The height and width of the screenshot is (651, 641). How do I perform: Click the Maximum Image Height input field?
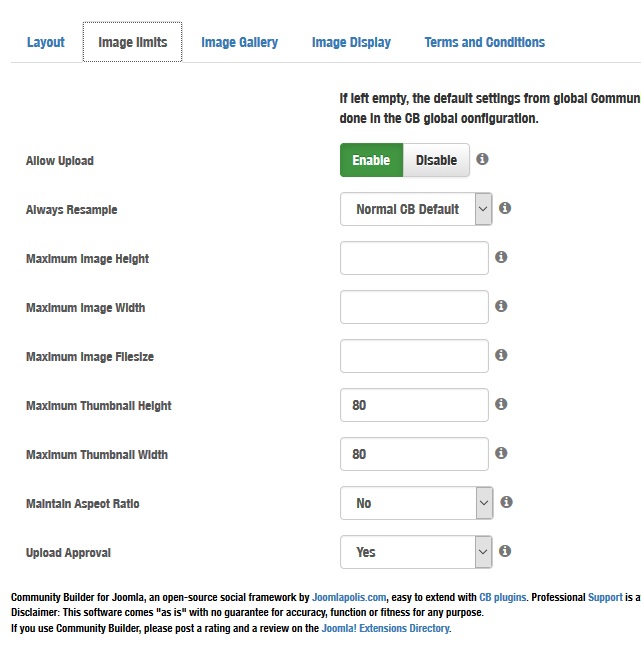click(x=414, y=258)
